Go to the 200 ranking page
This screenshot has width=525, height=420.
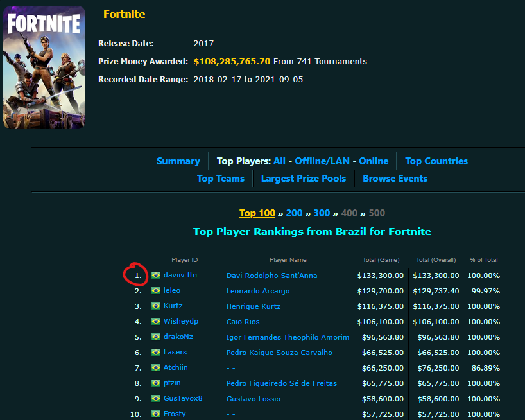pyautogui.click(x=295, y=213)
